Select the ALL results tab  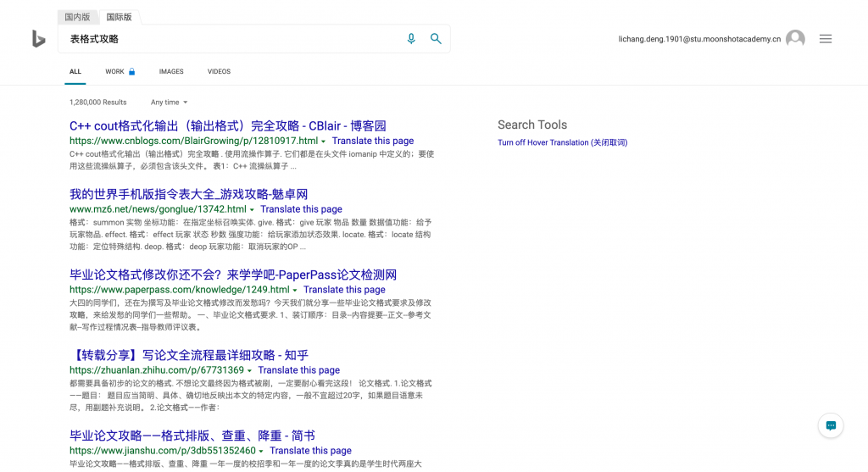click(75, 71)
